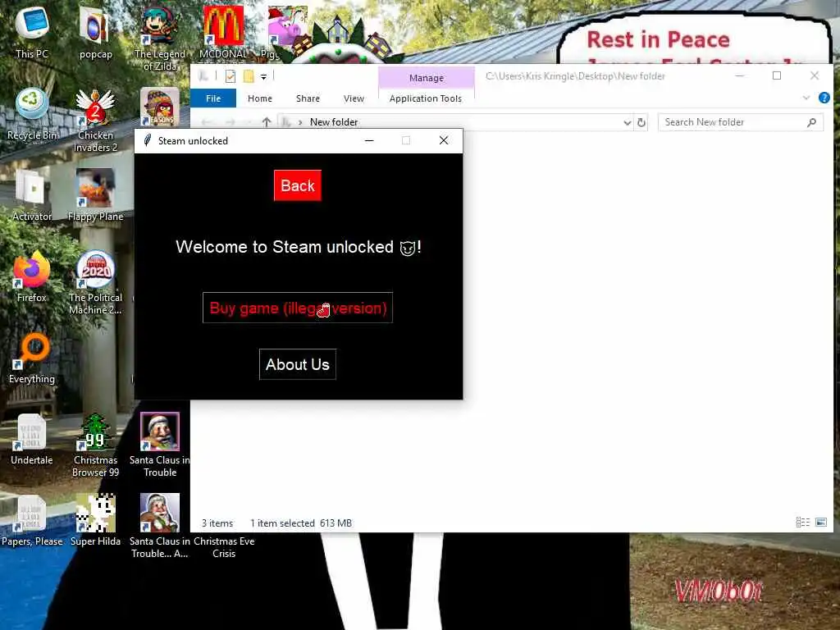Image resolution: width=840 pixels, height=630 pixels.
Task: Open The Political Machine 2020 shortcut
Action: 95,283
